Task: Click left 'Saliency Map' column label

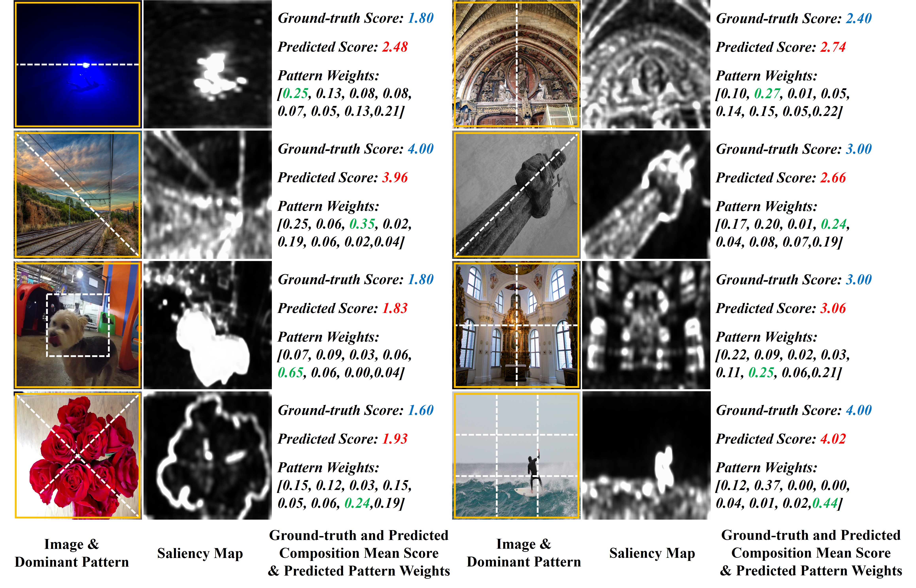Action: point(200,553)
